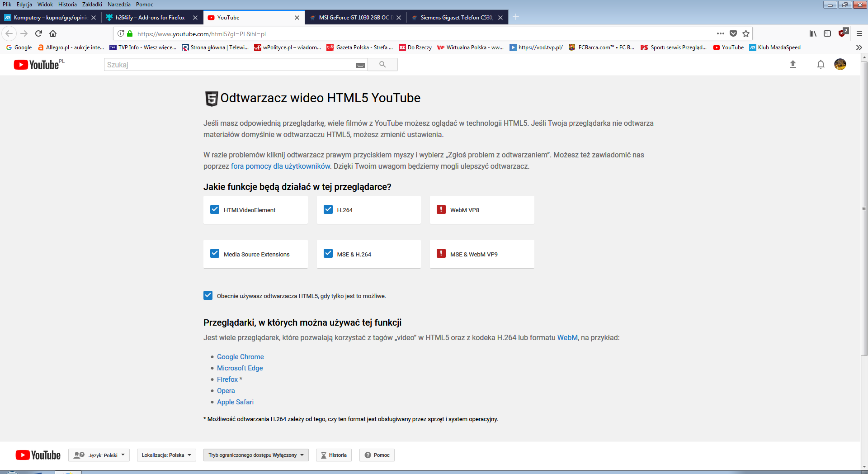Open the Lokalizacja: Polska dropdown
The height and width of the screenshot is (474, 868).
[166, 455]
